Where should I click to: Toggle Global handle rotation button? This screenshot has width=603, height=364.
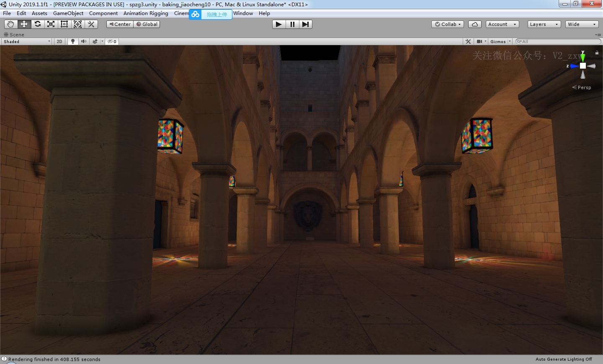[147, 24]
